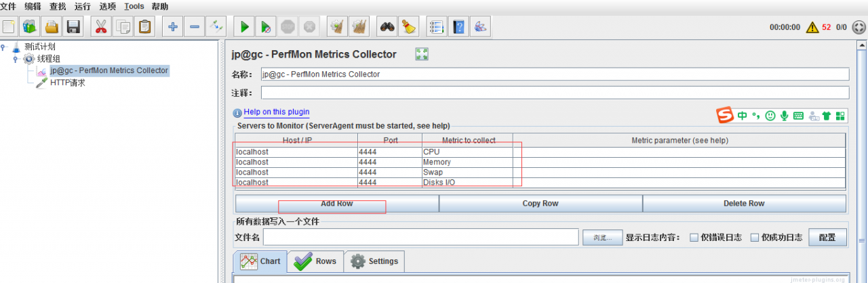Screen dimensions: 868x283
Task: Collapse the 测试计划 tree node
Action: tap(4, 47)
